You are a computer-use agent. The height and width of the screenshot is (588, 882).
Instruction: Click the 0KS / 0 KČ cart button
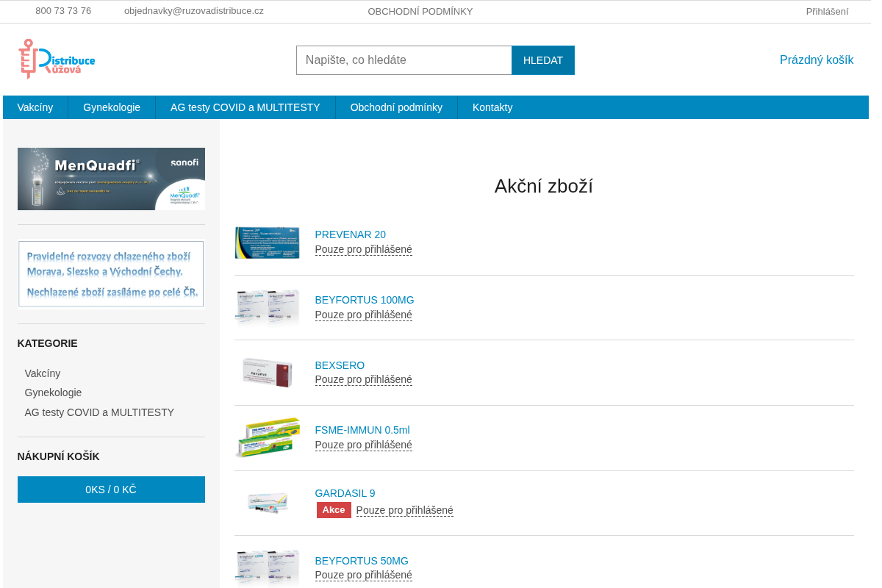[x=111, y=490]
